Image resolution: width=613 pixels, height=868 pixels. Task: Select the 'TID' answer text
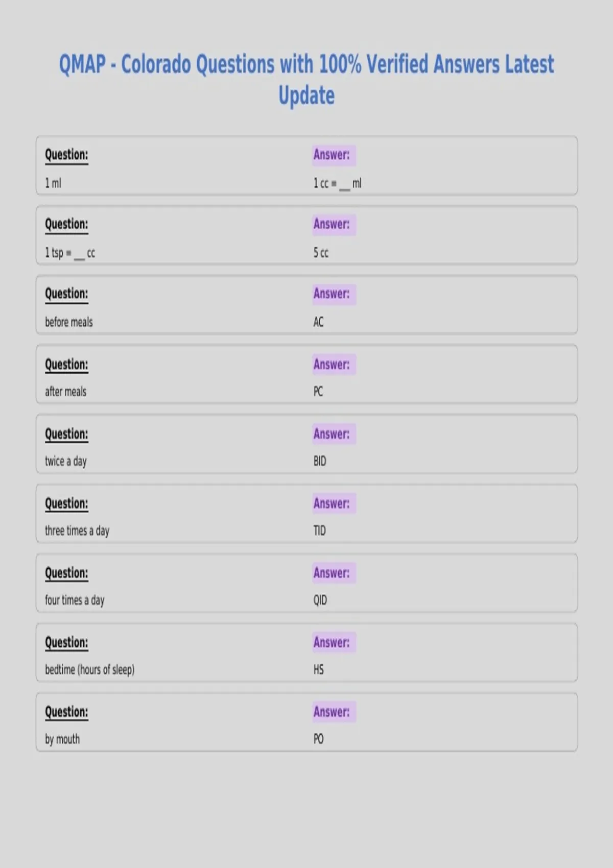pos(319,531)
